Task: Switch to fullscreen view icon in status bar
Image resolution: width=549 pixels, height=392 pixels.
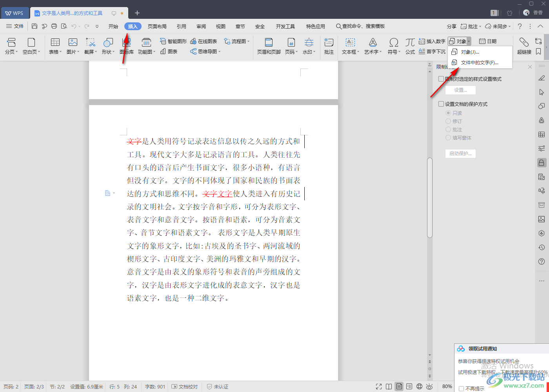Action: pyautogui.click(x=378, y=387)
